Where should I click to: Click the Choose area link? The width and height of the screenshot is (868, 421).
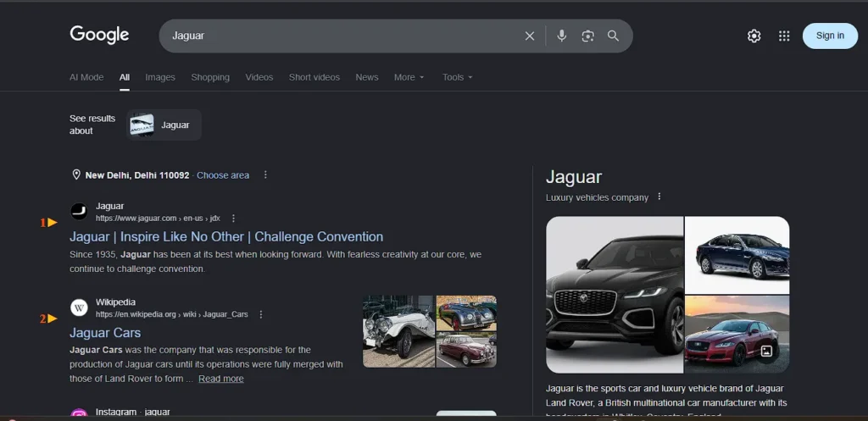point(223,175)
